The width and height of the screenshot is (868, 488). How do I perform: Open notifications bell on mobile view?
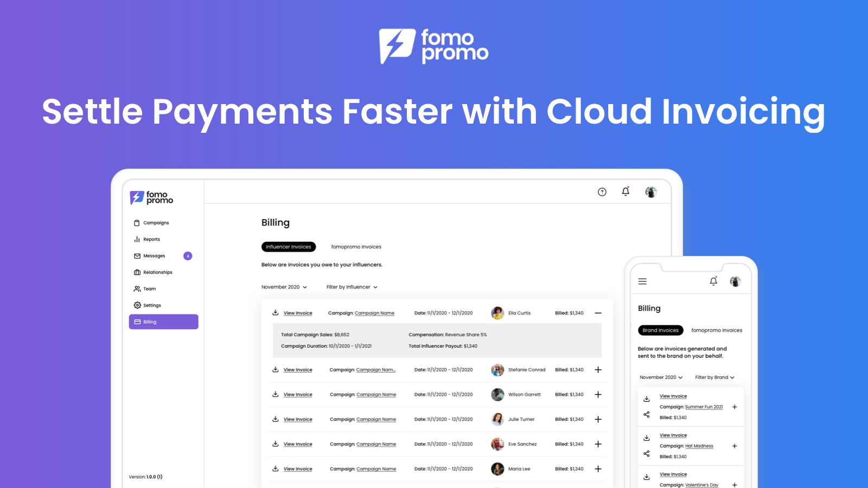[713, 281]
